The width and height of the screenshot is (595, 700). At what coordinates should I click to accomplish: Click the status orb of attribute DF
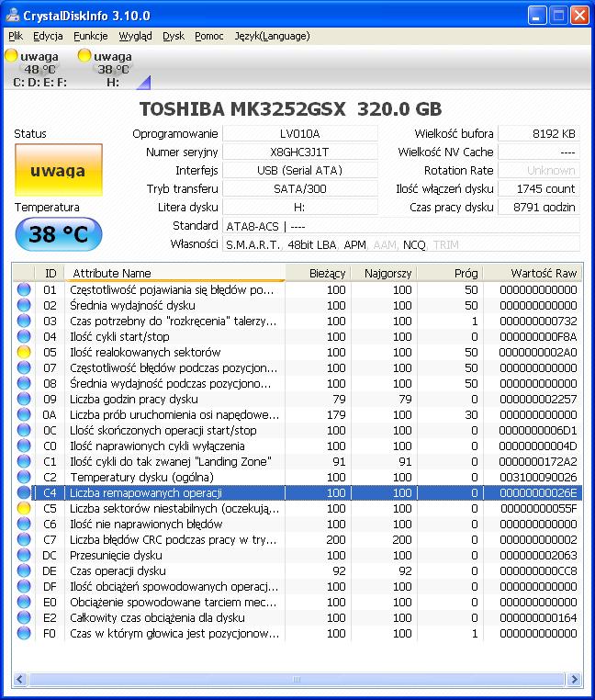tap(24, 587)
